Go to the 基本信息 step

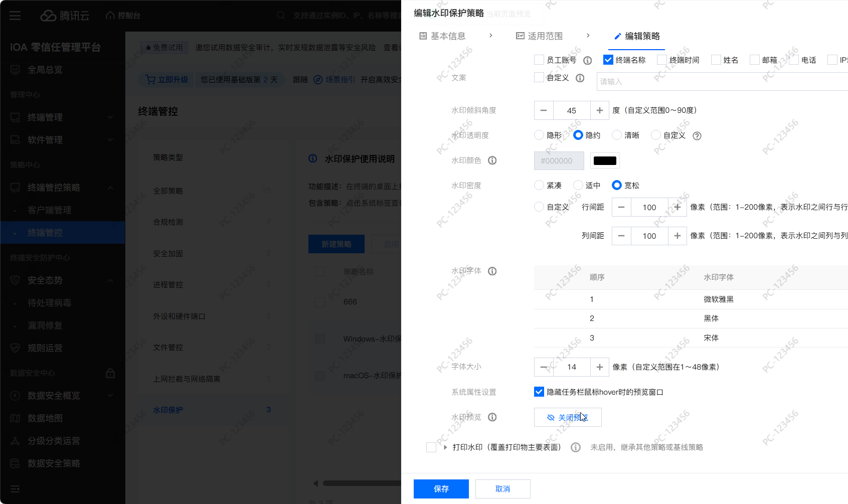tap(442, 36)
